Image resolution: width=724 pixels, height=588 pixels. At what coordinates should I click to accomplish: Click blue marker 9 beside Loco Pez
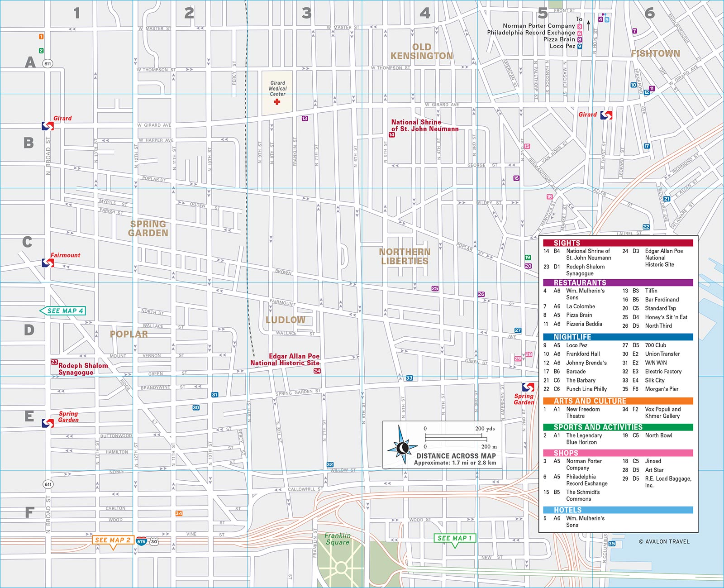[x=580, y=46]
